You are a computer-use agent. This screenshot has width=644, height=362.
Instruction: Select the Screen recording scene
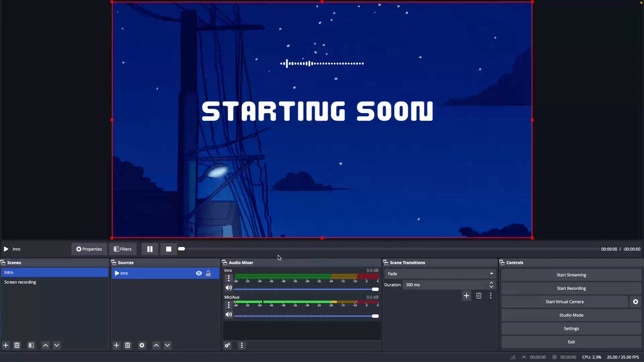point(20,282)
